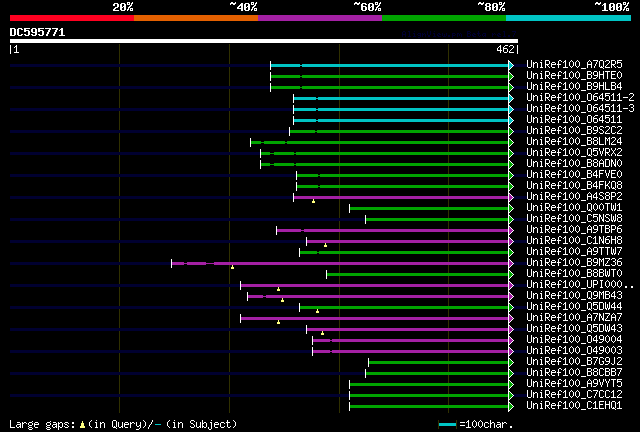Viewport: 640px width, 432px height.
Task: Click the cyan ~100% identity legend segment
Action: pos(569,18)
